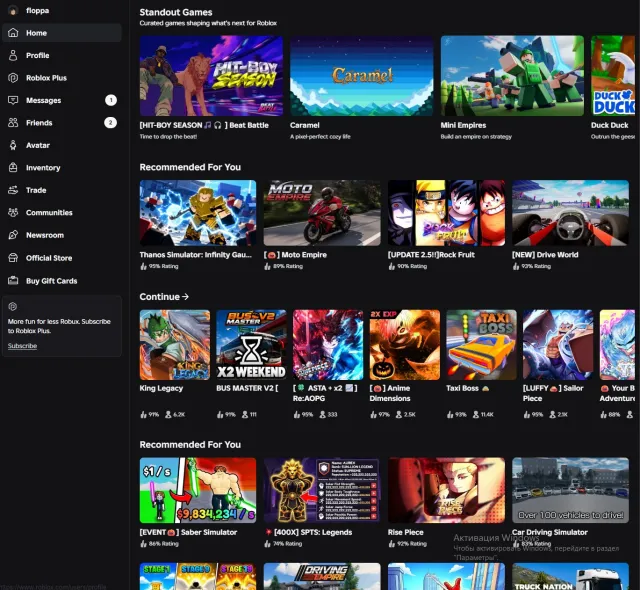Click the Communities group icon
Screen dimensions: 640x590
pyautogui.click(x=13, y=212)
